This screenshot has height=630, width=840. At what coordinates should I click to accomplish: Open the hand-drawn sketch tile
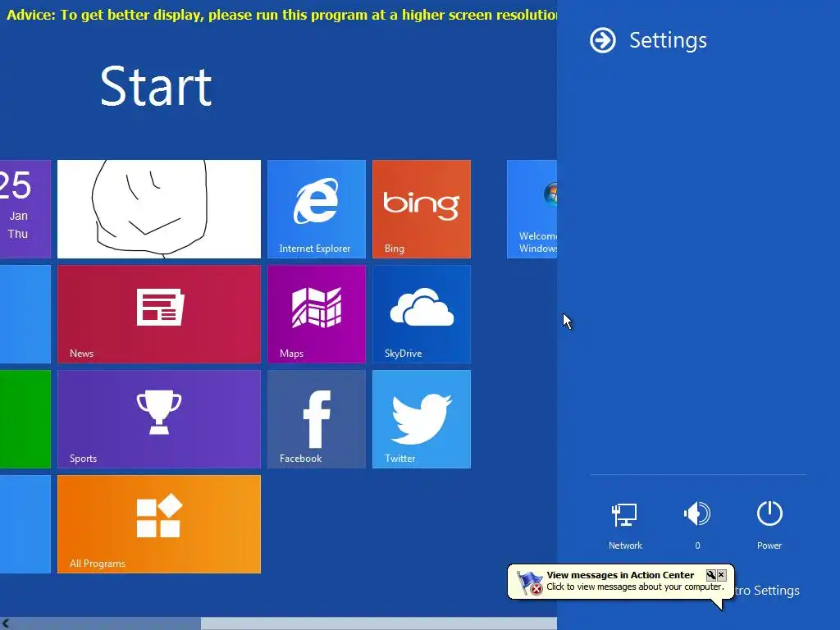tap(159, 209)
